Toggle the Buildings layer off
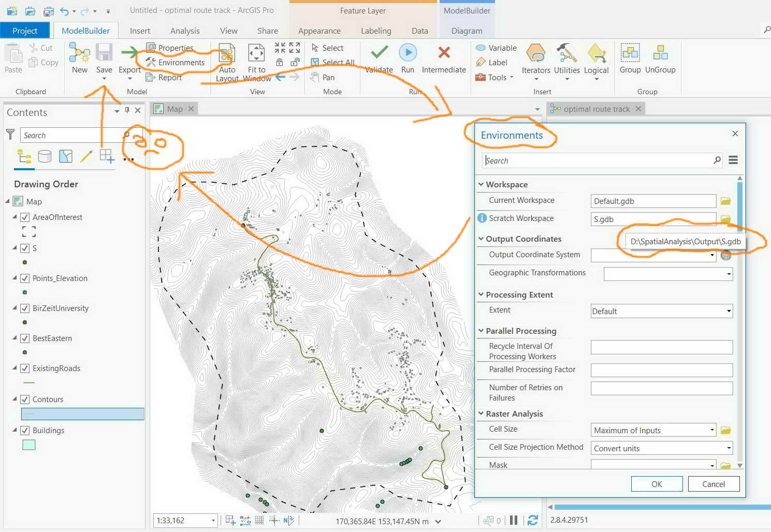This screenshot has height=532, width=771. [x=25, y=430]
